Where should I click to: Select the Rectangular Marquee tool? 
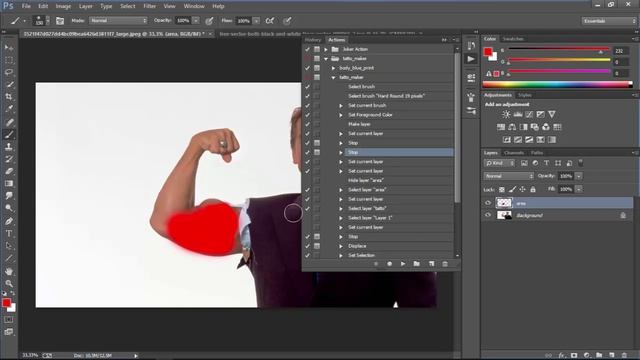tap(9, 60)
